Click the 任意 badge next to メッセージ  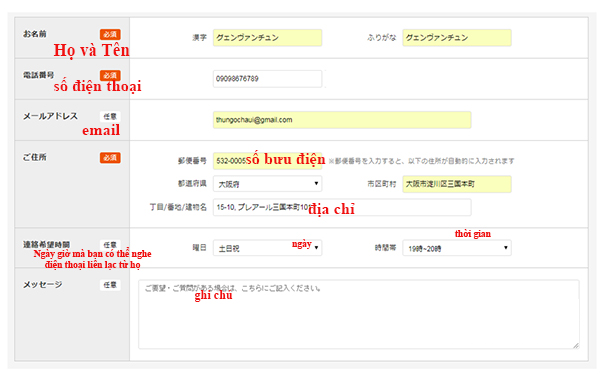[110, 285]
